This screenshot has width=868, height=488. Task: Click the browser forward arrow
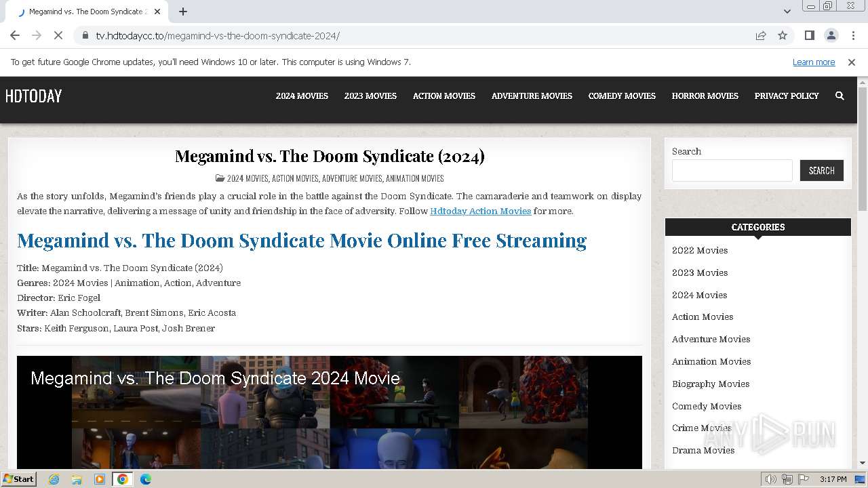(x=37, y=35)
